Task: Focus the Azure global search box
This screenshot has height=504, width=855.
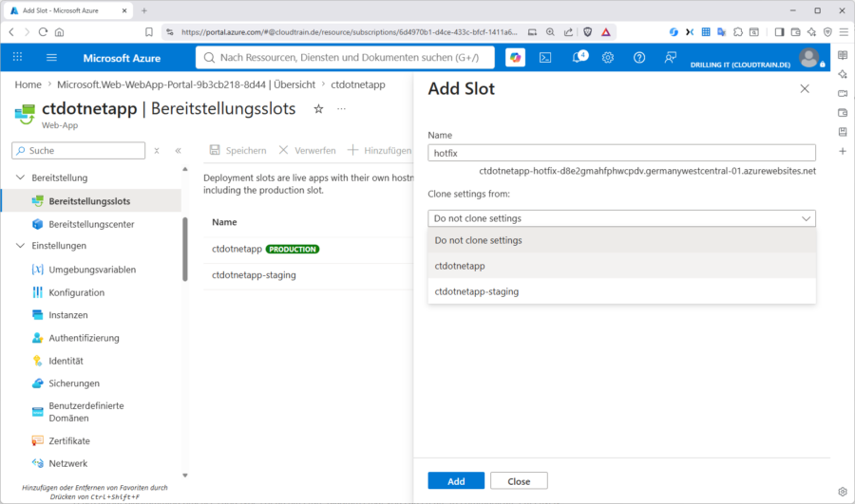Action: tap(345, 57)
